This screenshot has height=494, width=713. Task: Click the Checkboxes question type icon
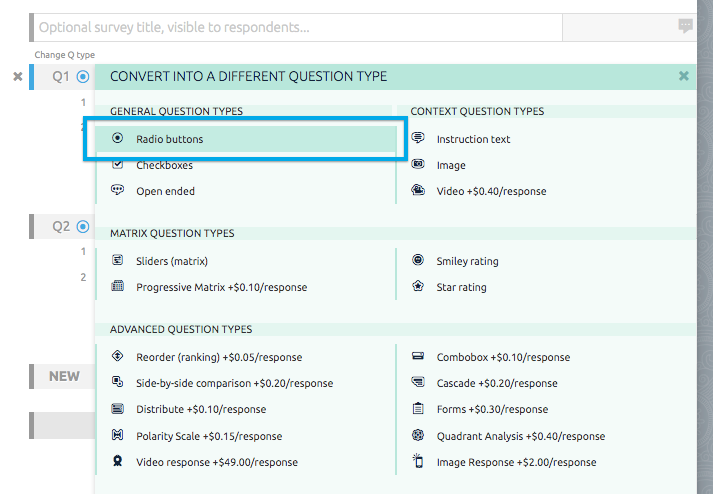[118, 165]
